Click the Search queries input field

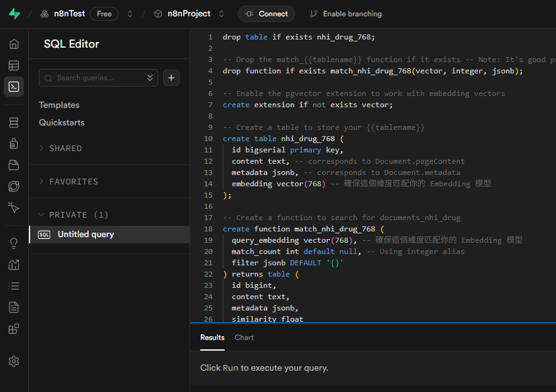click(97, 78)
